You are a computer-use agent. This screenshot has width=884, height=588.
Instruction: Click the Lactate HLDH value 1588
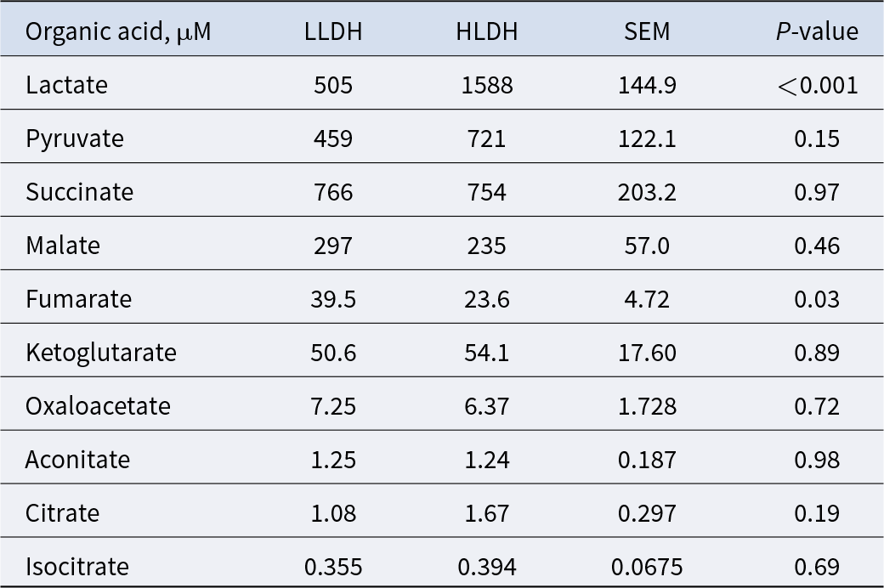point(487,85)
